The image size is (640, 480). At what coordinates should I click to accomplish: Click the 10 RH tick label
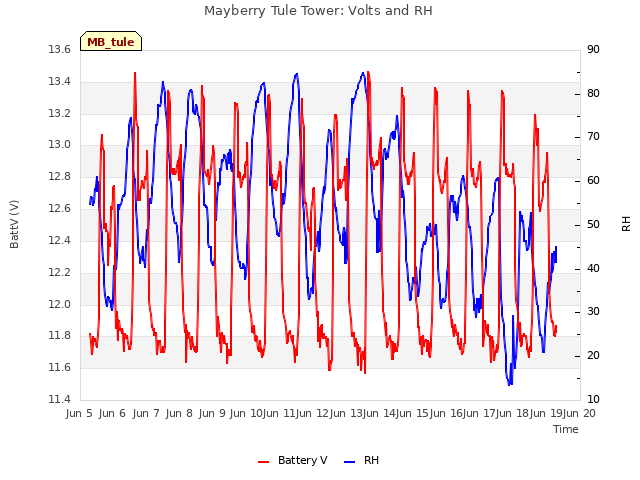click(593, 399)
